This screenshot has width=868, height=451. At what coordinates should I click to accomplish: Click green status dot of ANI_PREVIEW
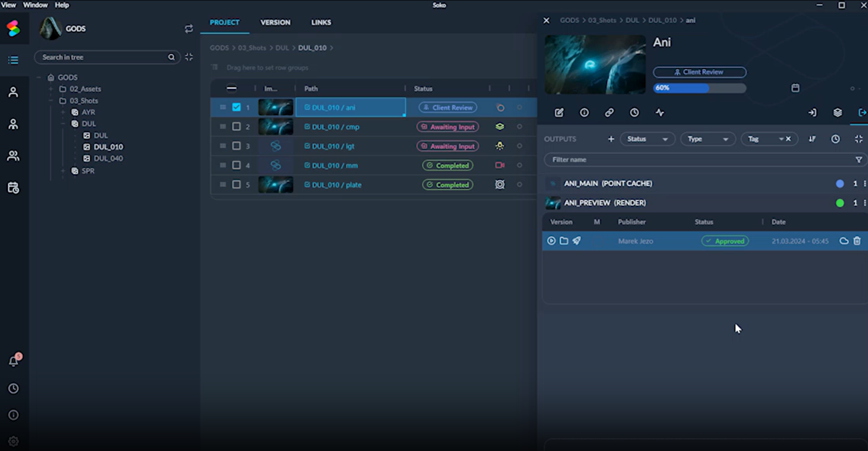click(x=840, y=203)
